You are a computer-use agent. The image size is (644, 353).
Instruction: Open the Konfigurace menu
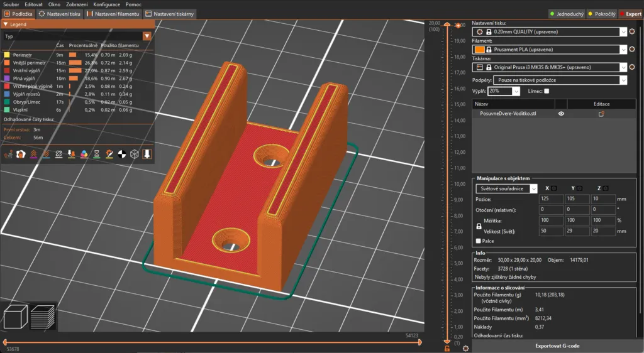pos(106,4)
